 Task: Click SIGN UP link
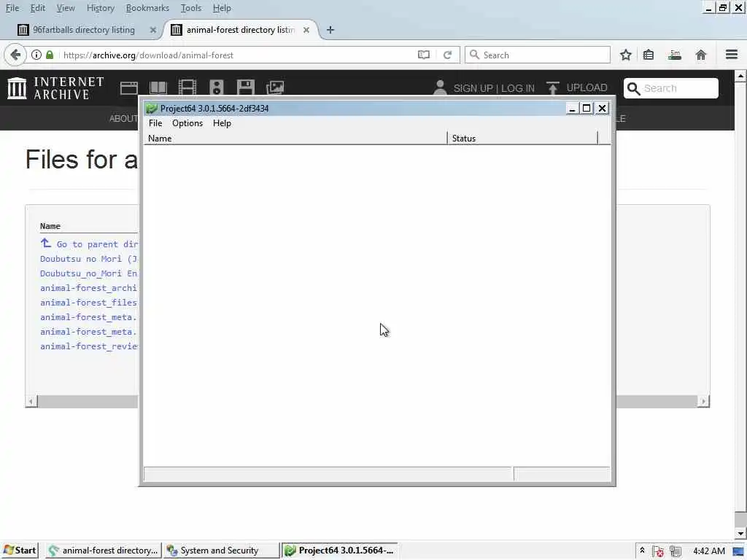(x=473, y=88)
